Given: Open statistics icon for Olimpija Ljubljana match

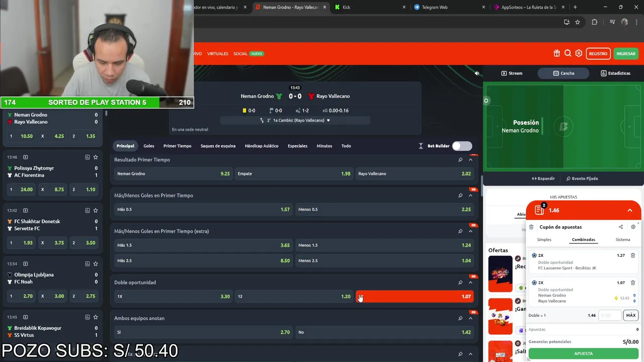Looking at the screenshot, I should pyautogui.click(x=87, y=263).
